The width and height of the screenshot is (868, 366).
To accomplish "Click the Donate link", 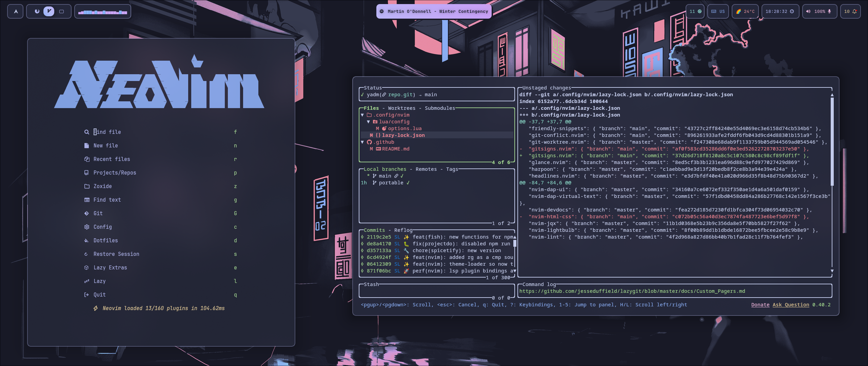I will [x=760, y=305].
